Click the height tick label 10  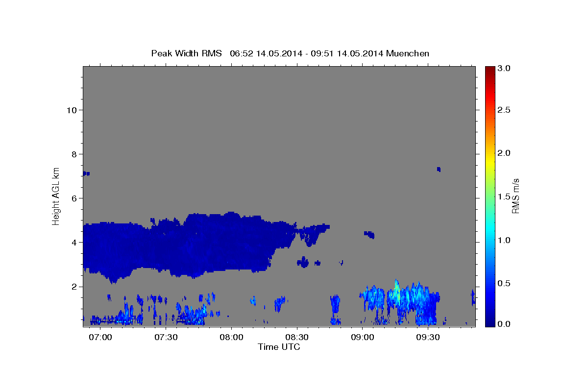pos(72,110)
